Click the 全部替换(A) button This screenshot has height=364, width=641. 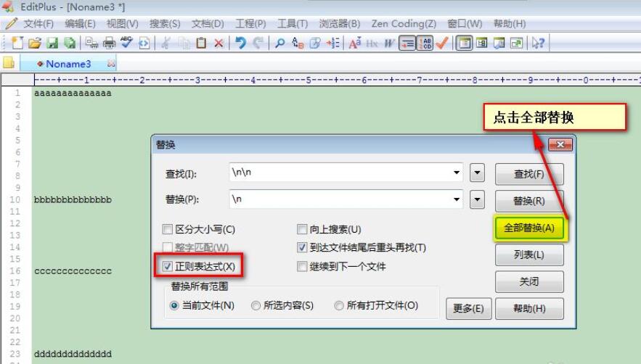[529, 228]
